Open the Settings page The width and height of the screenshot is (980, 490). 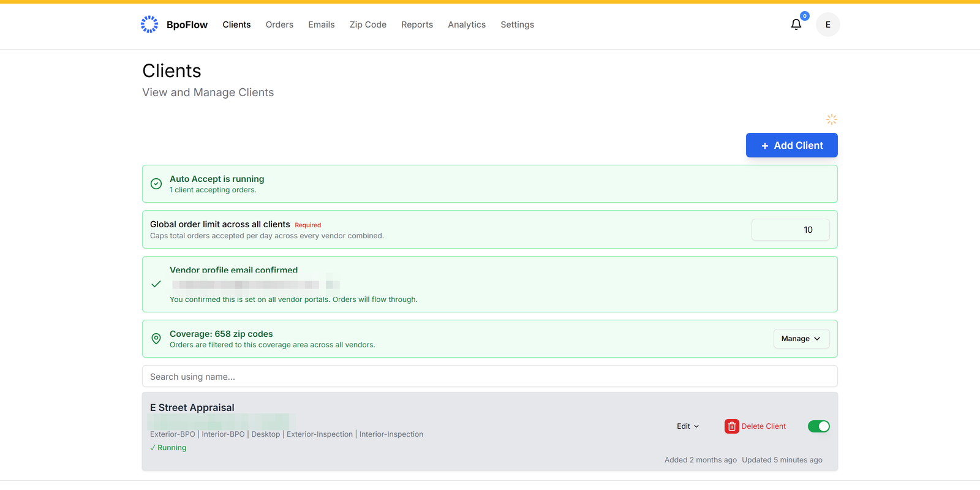pyautogui.click(x=517, y=24)
